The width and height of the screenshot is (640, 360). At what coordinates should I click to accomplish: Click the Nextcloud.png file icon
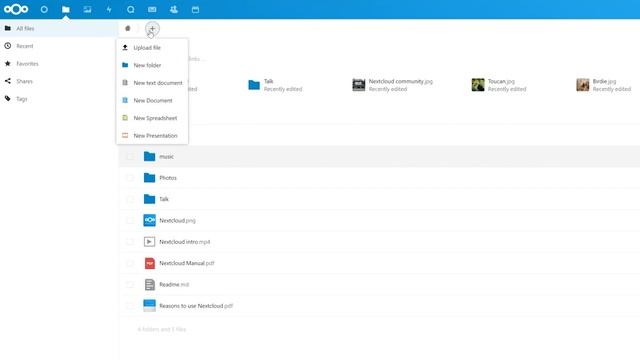click(x=149, y=220)
